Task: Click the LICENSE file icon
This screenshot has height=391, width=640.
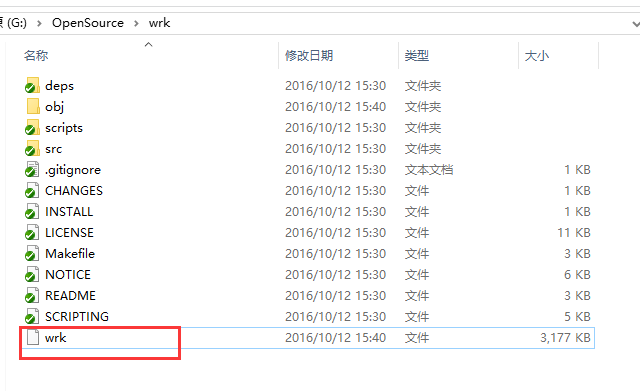Action: point(32,233)
